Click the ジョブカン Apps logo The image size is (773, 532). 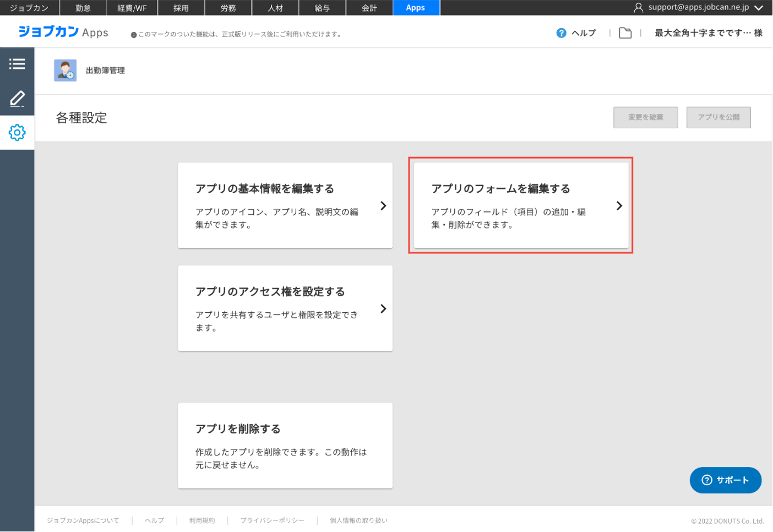click(63, 32)
